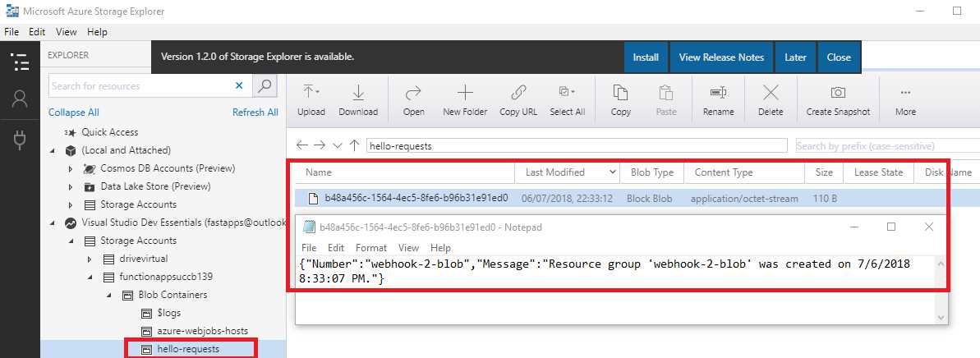This screenshot has height=358, width=980.
Task: Open the More toolbar options
Action: tap(905, 100)
